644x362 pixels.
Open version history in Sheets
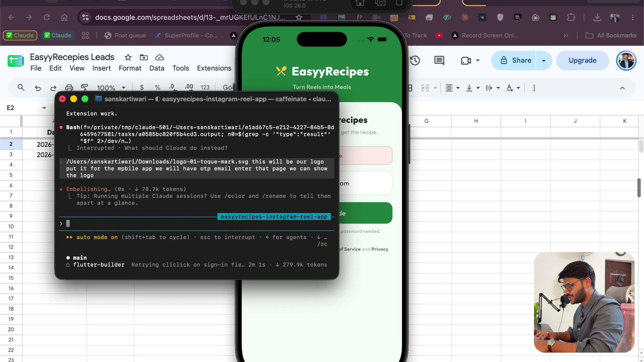click(x=415, y=60)
